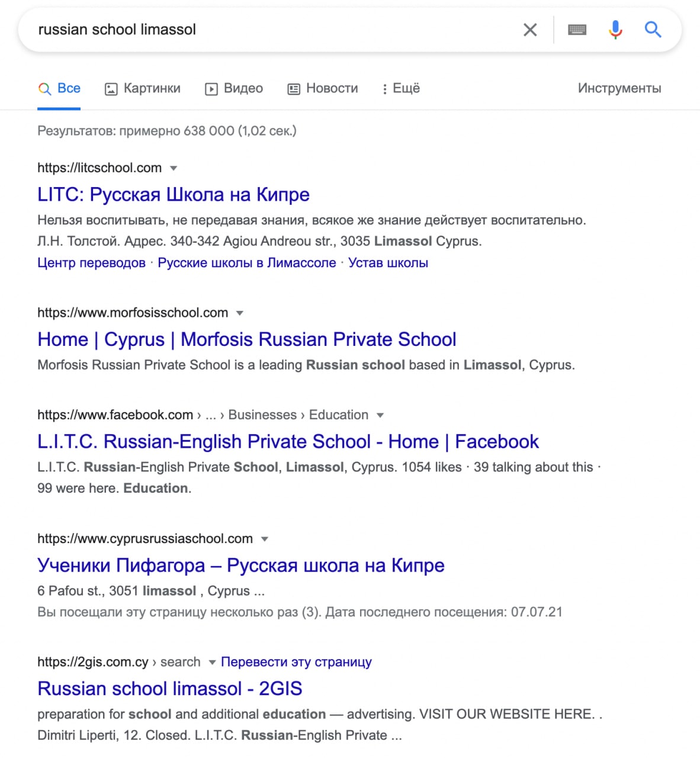Open the Видео results tab
The image size is (700, 758).
234,89
